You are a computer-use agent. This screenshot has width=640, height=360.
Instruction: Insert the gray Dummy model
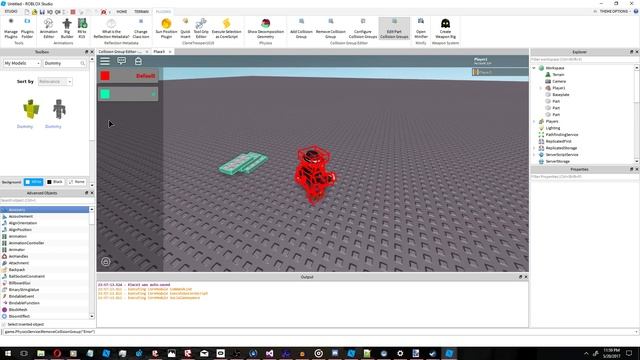59,109
